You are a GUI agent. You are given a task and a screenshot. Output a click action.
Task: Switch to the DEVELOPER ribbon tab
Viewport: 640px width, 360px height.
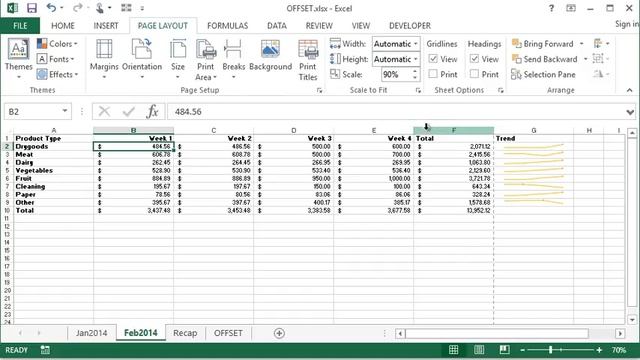click(x=410, y=26)
